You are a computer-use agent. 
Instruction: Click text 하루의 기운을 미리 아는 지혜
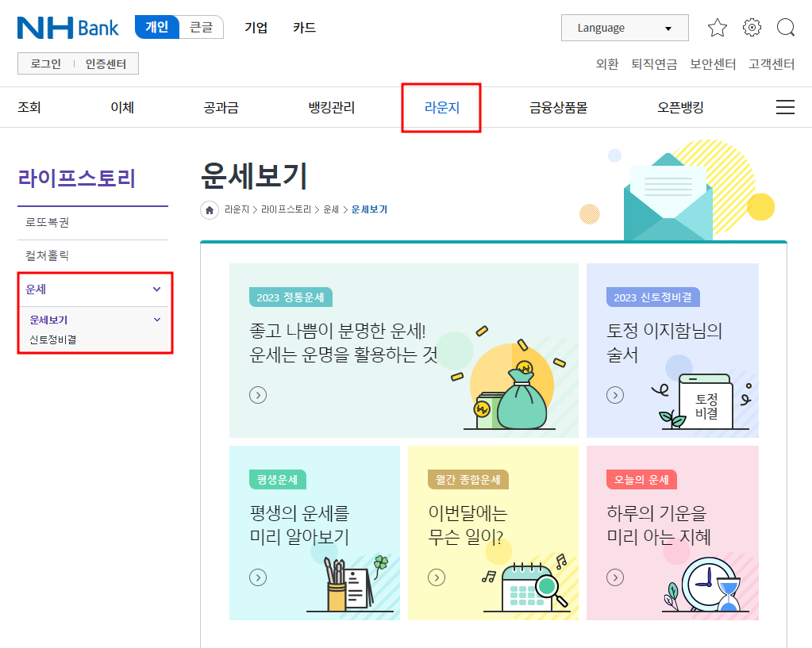[x=659, y=524]
